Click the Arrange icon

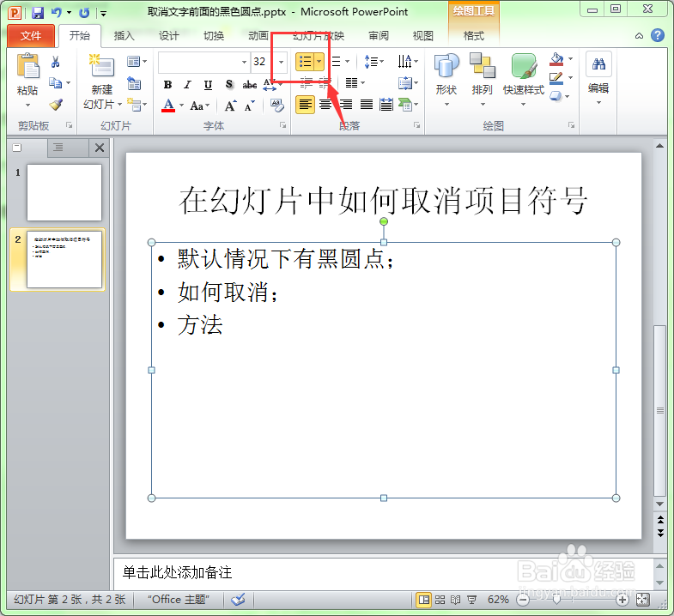pos(482,66)
